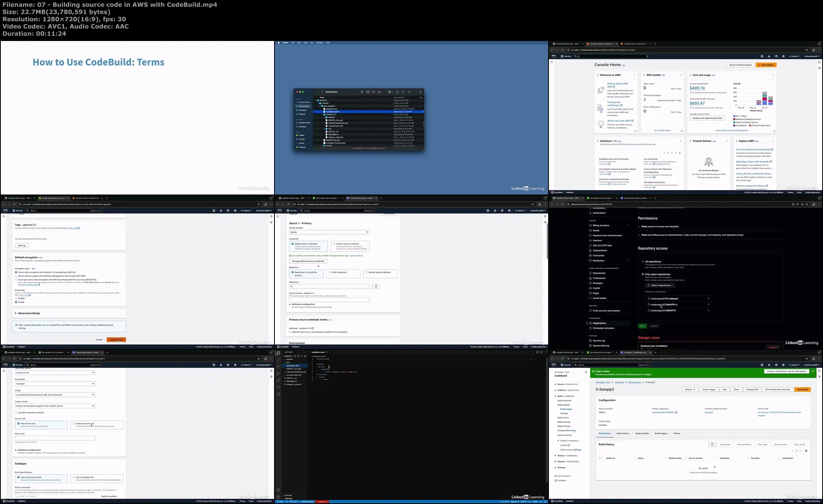Open the Accounts icon at VS Code sidebar bottom
The height and width of the screenshot is (504, 823).
click(x=278, y=490)
